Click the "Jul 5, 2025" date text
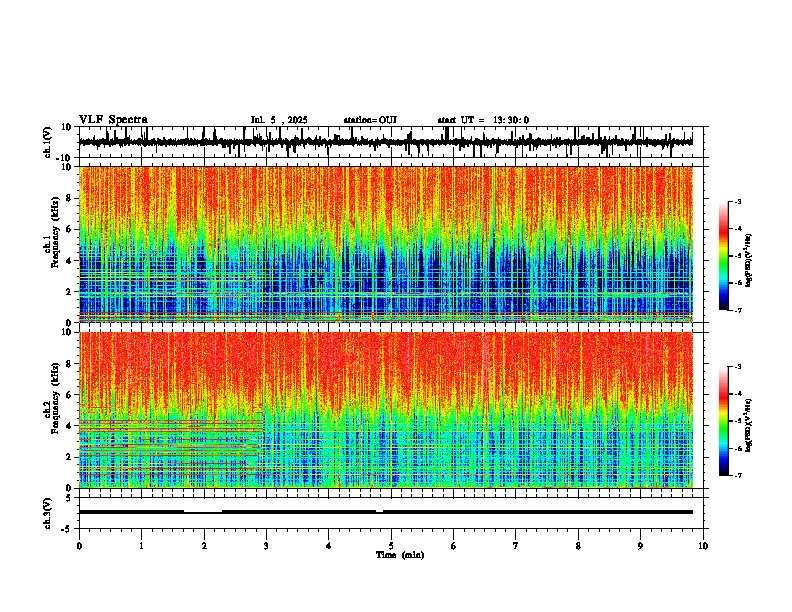The image size is (792, 612). tap(279, 120)
